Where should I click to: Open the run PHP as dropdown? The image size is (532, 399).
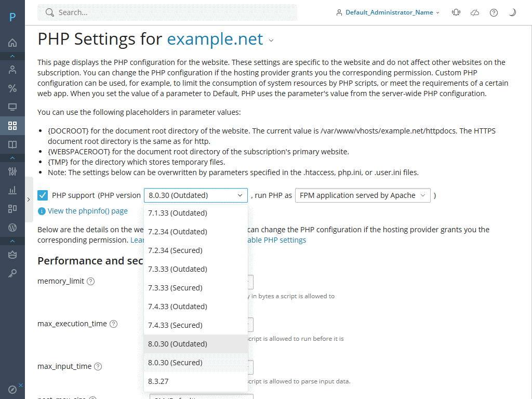(x=362, y=195)
